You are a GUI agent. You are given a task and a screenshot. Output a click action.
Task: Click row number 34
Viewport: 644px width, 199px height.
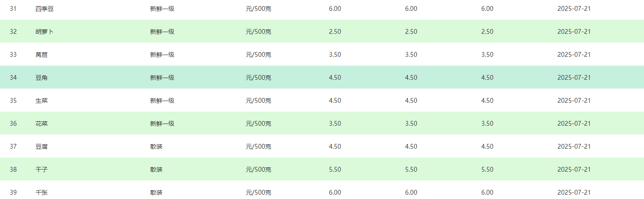point(13,78)
